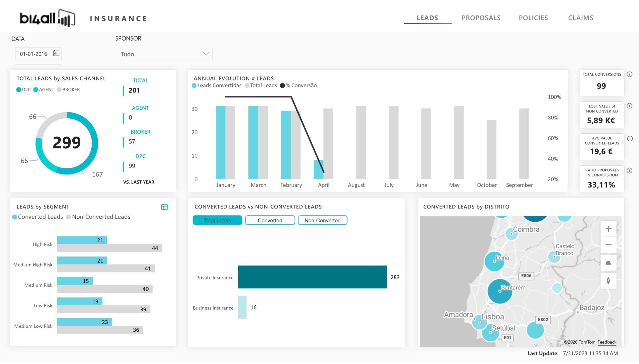Expand the Sponsor dropdown chevron
The width and height of the screenshot is (639, 364).
(206, 54)
